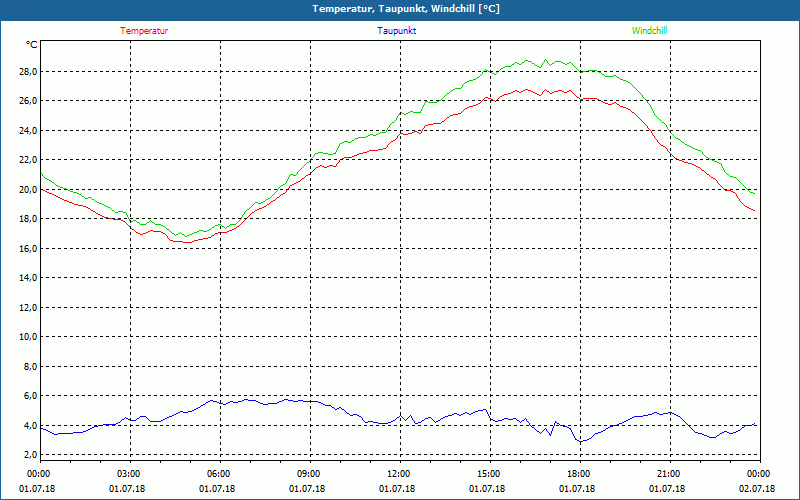The width and height of the screenshot is (800, 500).
Task: Click the 01.07.18 date under 12:00
Action: (397, 489)
